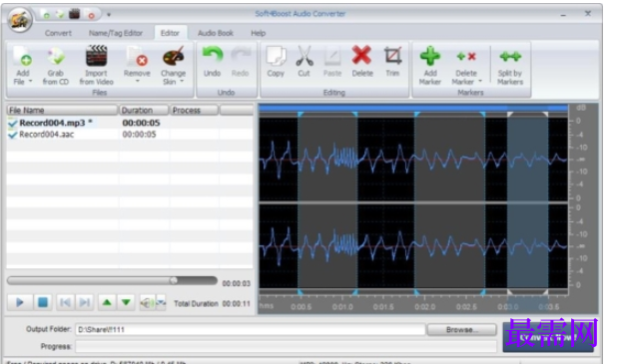Viewport: 617px width, 364px height.
Task: Click the Delete Marker icon
Action: [466, 57]
